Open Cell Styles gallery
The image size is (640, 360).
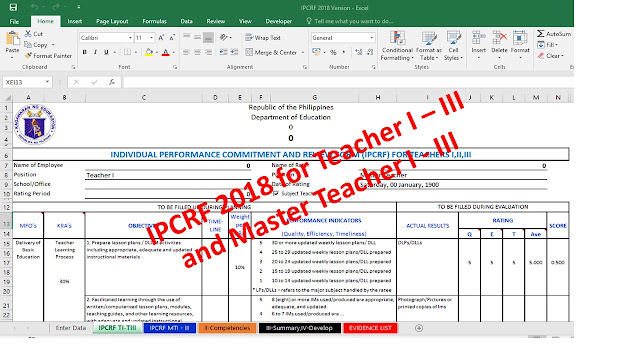point(453,46)
